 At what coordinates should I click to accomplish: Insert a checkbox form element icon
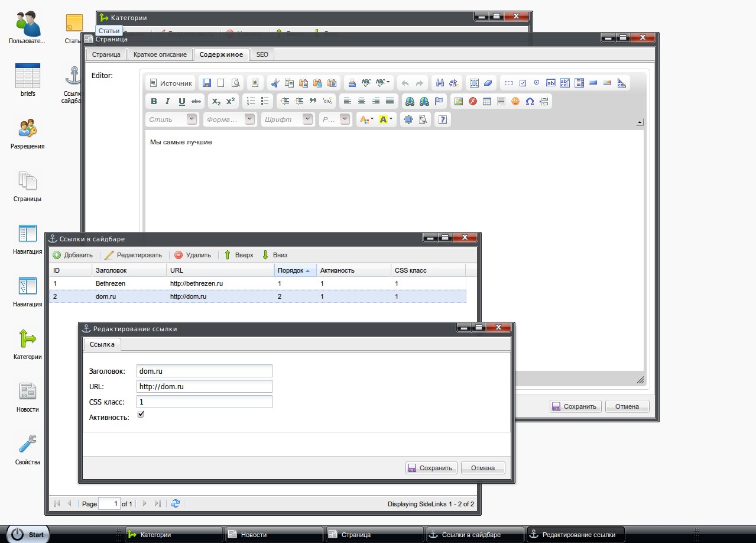(x=523, y=83)
